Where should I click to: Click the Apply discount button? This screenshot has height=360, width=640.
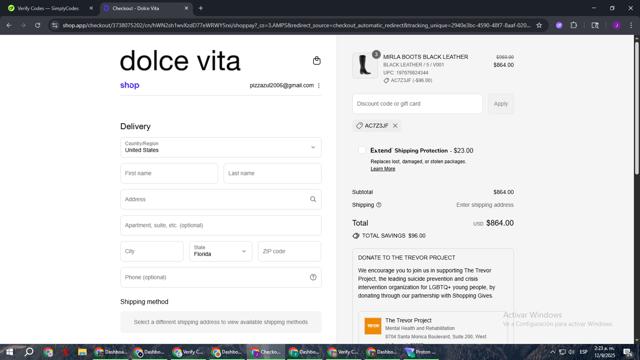pos(500,104)
